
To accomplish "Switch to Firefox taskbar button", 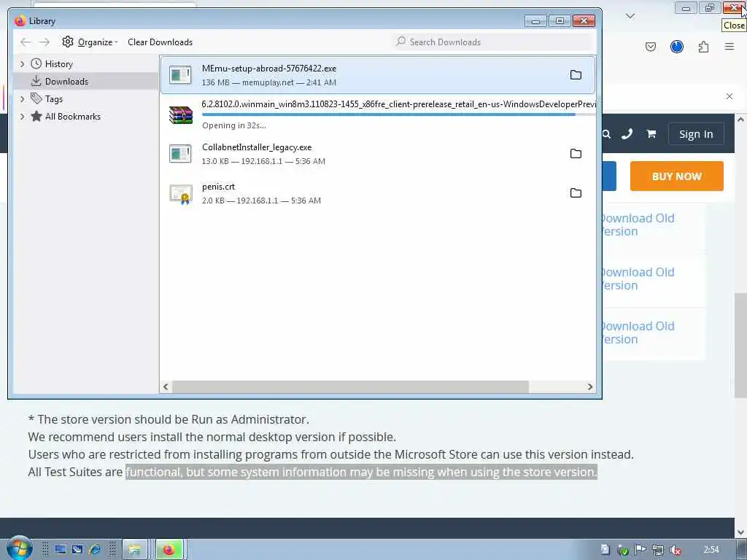I will (x=169, y=550).
